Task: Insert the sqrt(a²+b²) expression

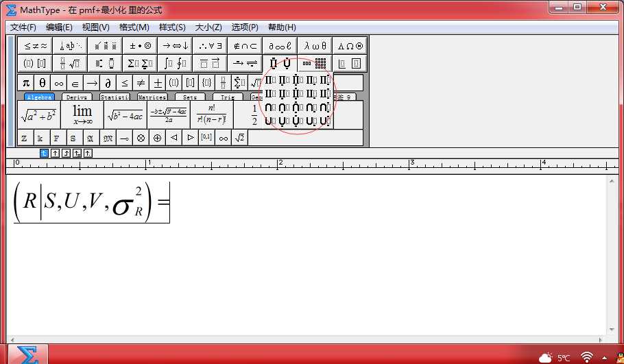Action: pyautogui.click(x=39, y=115)
